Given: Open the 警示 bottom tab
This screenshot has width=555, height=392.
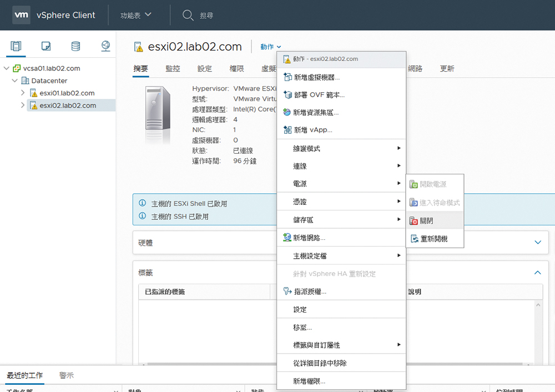Looking at the screenshot, I should point(67,375).
